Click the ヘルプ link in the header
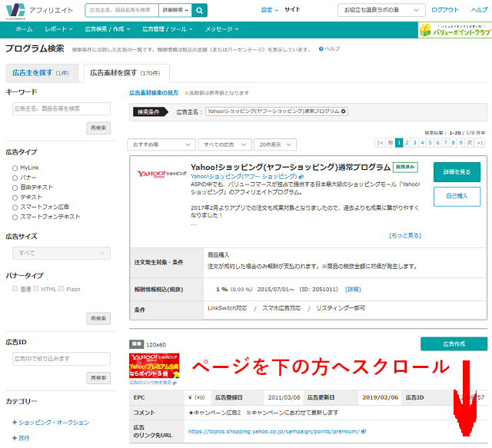The height and width of the screenshot is (448, 492). click(480, 10)
